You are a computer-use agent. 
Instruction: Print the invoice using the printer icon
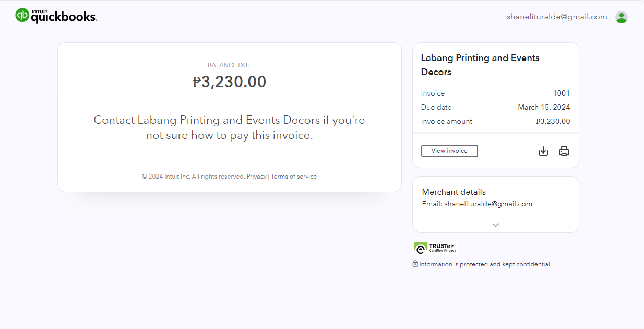(x=564, y=151)
